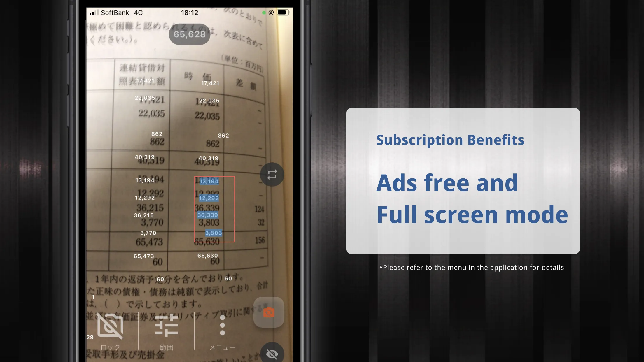Drag the 65,628 floating value indicator
Viewport: 644px width, 362px height.
[x=189, y=34]
